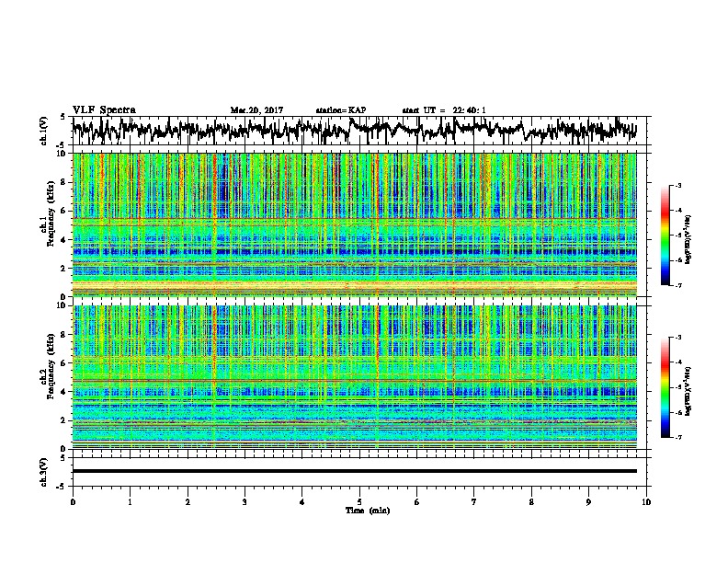Viewport: 728px width, 563px height.
Task: Select the 'start UT = 22:40: 1' text
Action: 444,110
